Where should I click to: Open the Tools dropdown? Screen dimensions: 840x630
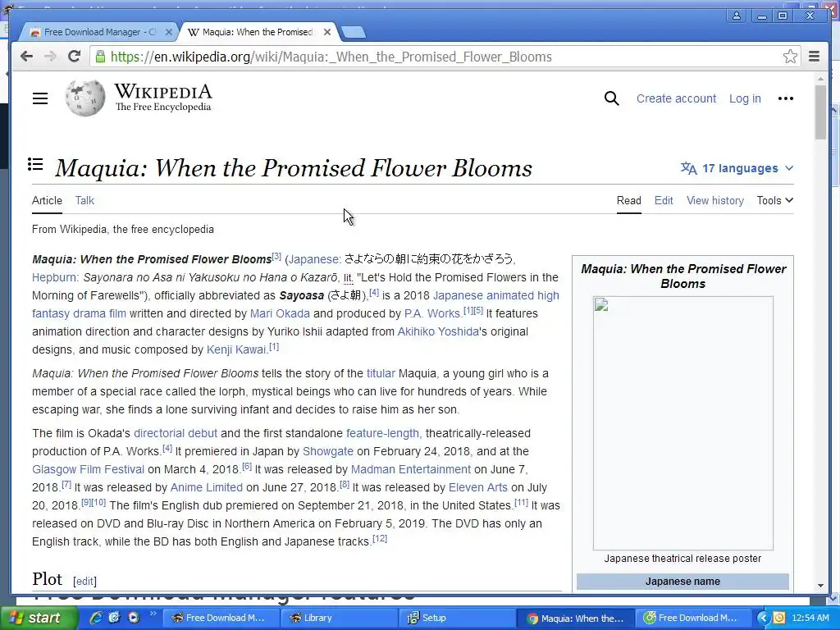pyautogui.click(x=774, y=200)
